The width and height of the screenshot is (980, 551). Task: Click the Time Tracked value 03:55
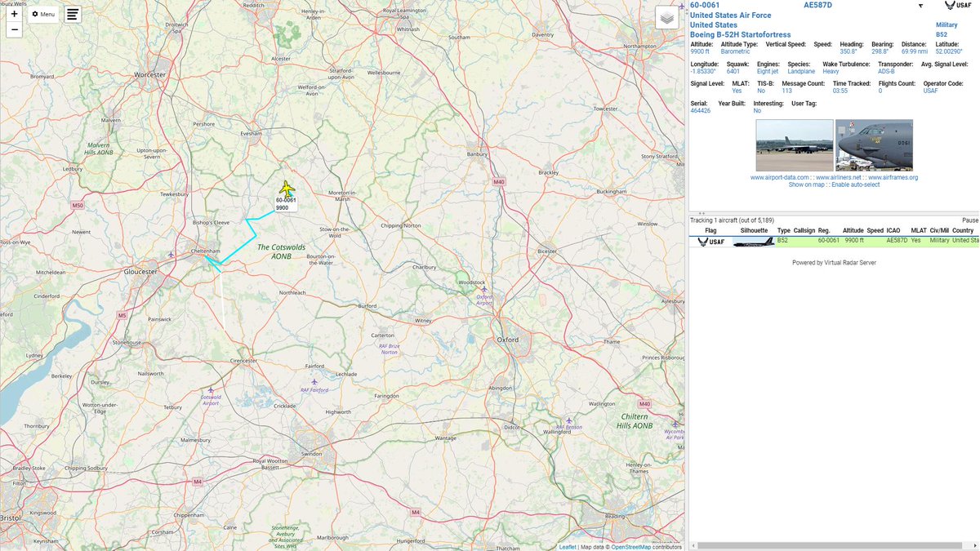click(840, 91)
